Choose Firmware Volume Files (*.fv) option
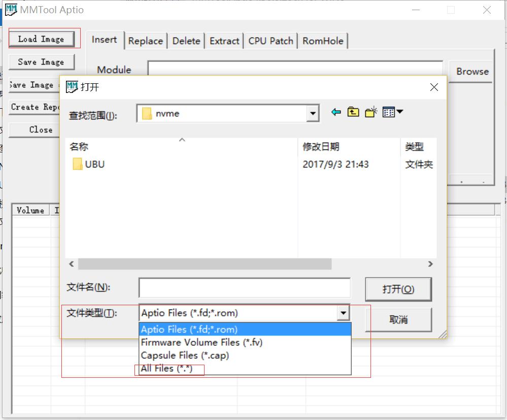 pos(201,342)
